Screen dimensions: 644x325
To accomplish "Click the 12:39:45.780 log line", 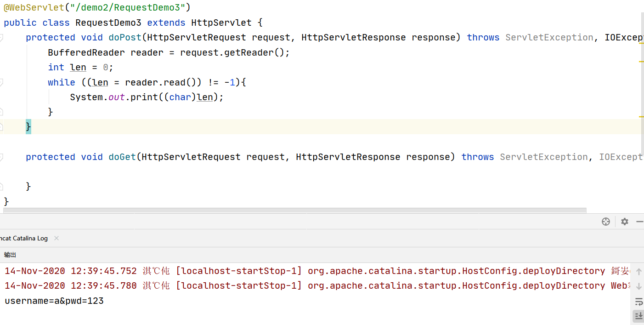I will (x=317, y=285).
